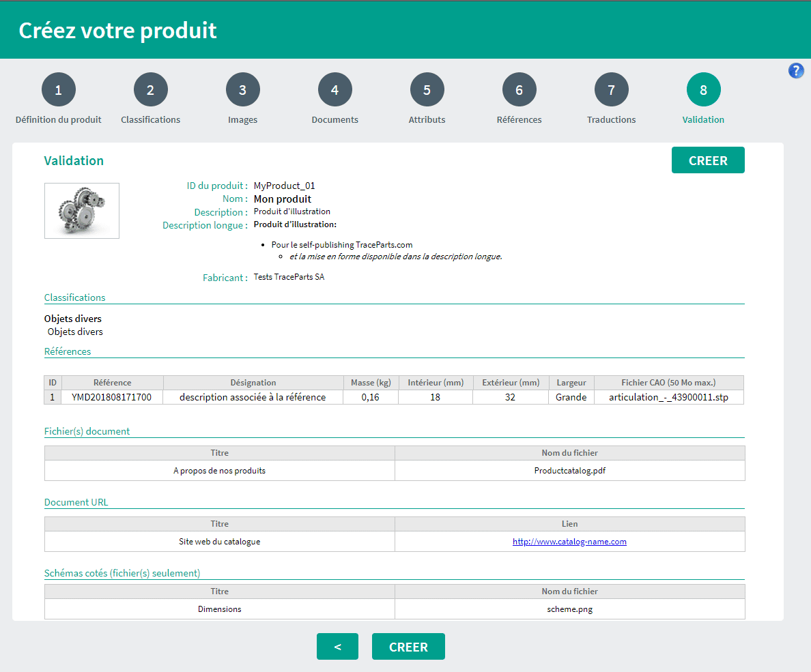This screenshot has height=672, width=811.
Task: Select step 4 Documents circle
Action: 335,90
